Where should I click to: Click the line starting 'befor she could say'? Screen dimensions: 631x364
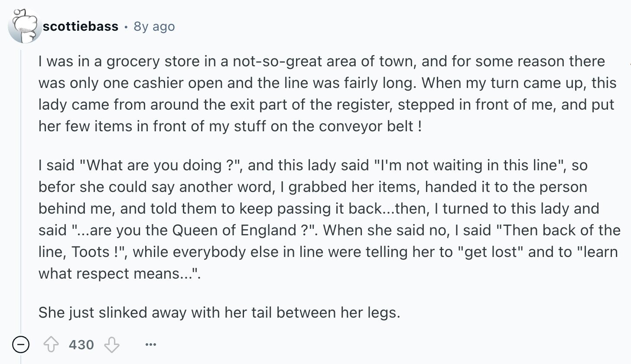click(x=313, y=187)
